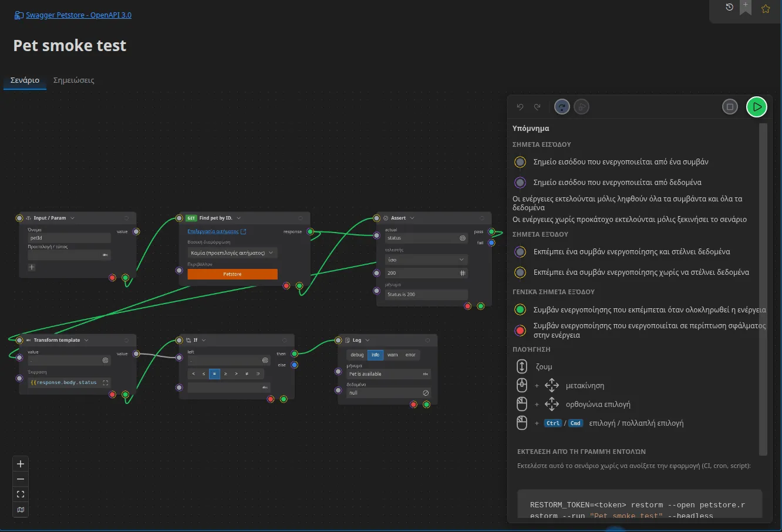Zoom out the canvas with the minus button
Viewport: 782px width, 532px height.
[x=21, y=479]
